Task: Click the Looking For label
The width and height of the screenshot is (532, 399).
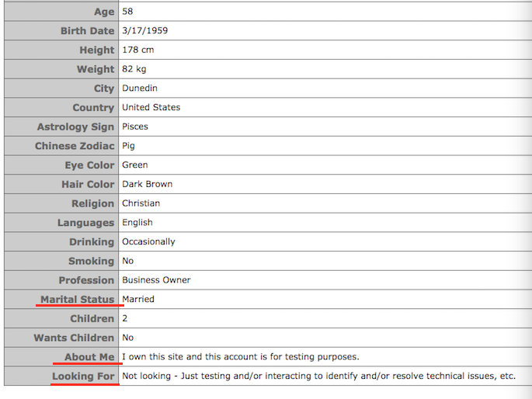Action: (x=83, y=376)
